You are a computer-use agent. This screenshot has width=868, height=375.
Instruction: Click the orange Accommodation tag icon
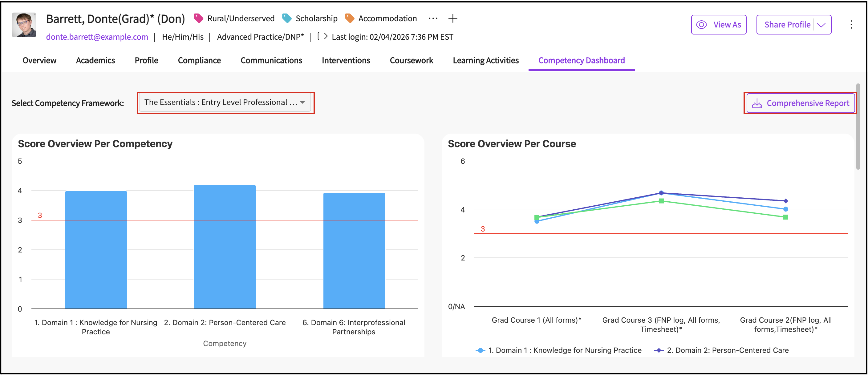[x=349, y=18]
